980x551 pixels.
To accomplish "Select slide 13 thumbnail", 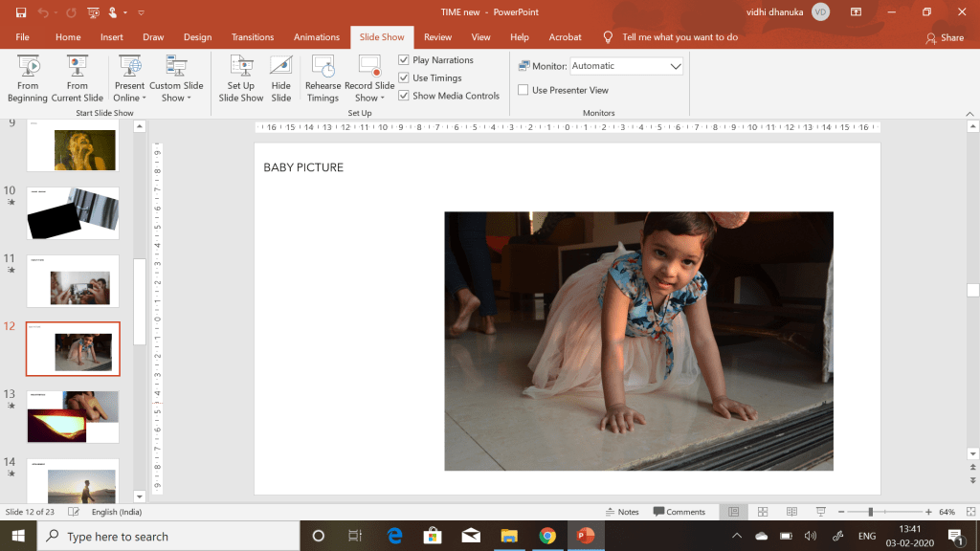I will click(73, 416).
